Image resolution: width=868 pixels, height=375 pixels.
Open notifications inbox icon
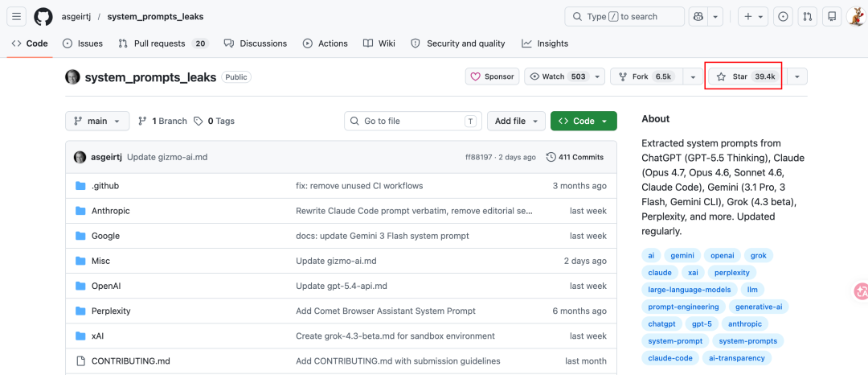[832, 17]
